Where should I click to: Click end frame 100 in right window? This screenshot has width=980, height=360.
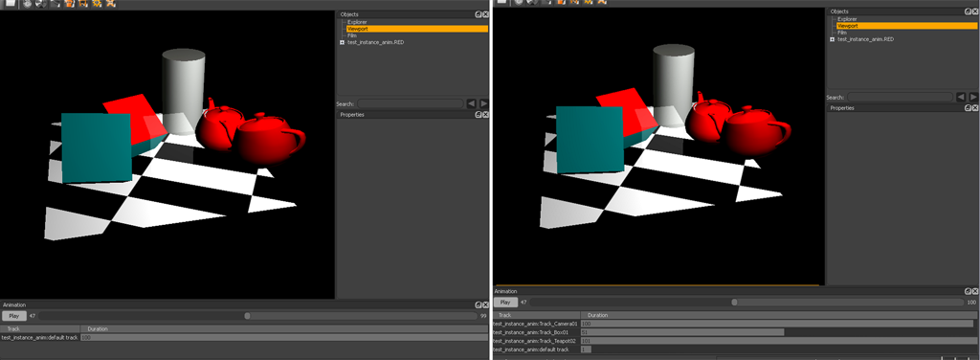point(972,303)
